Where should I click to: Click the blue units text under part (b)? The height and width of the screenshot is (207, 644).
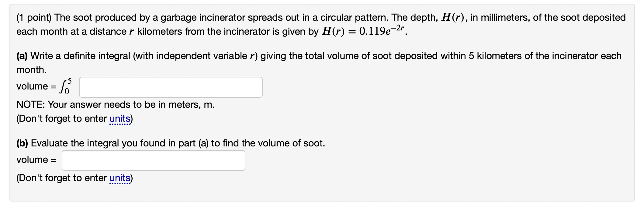[120, 178]
